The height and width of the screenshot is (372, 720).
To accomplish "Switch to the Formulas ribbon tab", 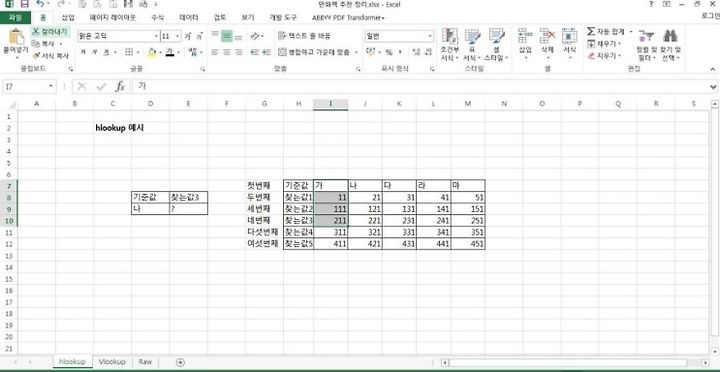I will (158, 17).
